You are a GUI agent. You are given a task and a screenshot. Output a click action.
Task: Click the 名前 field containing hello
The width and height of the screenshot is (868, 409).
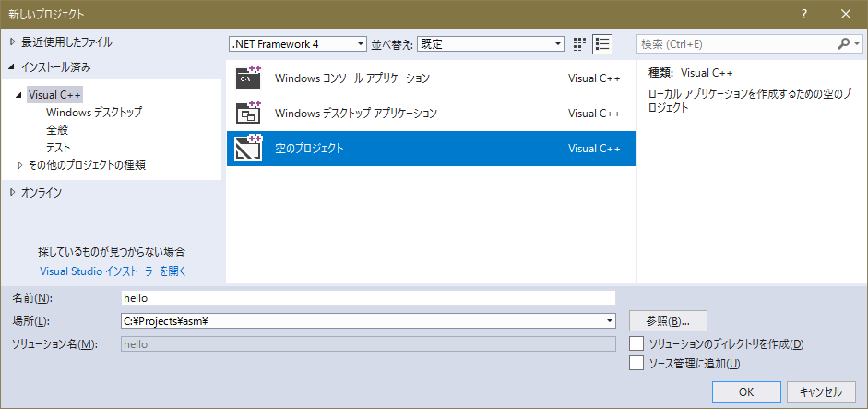pos(368,297)
